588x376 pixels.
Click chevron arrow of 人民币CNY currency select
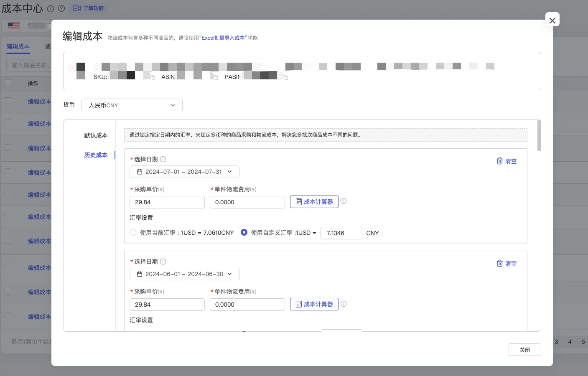pos(173,105)
